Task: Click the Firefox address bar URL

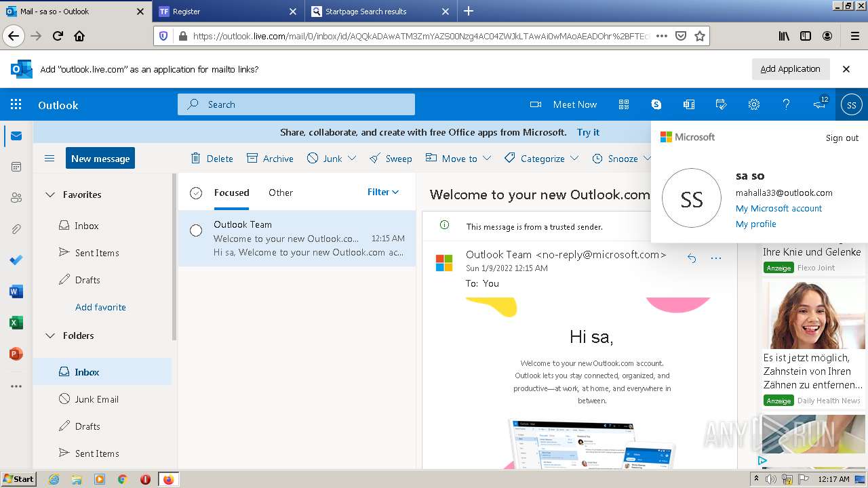Action: point(420,36)
